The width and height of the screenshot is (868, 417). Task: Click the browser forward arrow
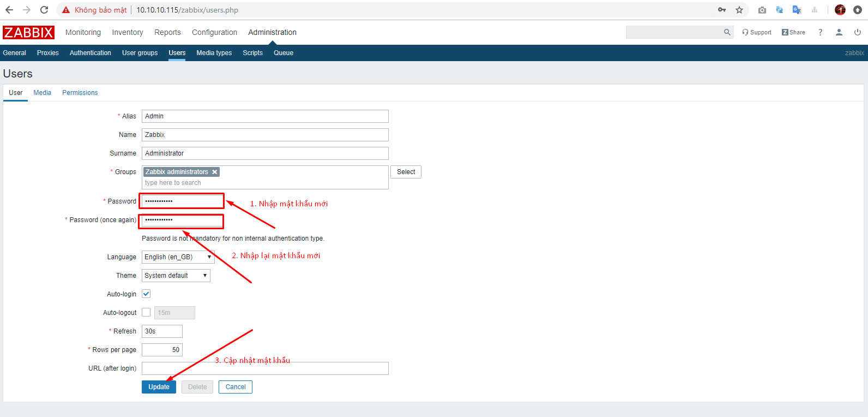27,10
